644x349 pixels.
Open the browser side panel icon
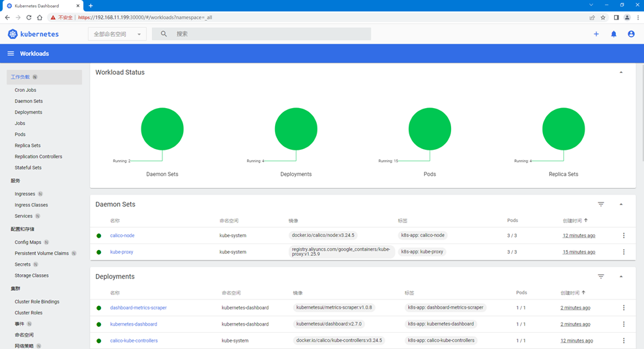click(616, 17)
